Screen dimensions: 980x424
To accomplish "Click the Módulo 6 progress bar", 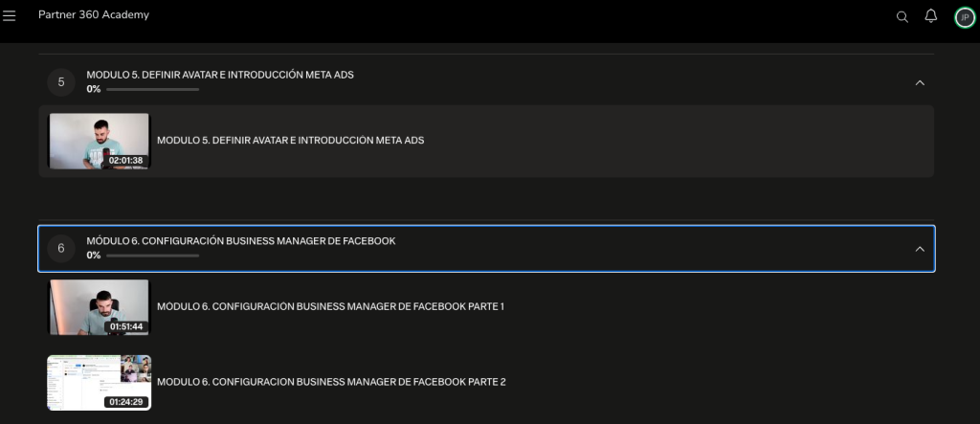I will (x=152, y=256).
